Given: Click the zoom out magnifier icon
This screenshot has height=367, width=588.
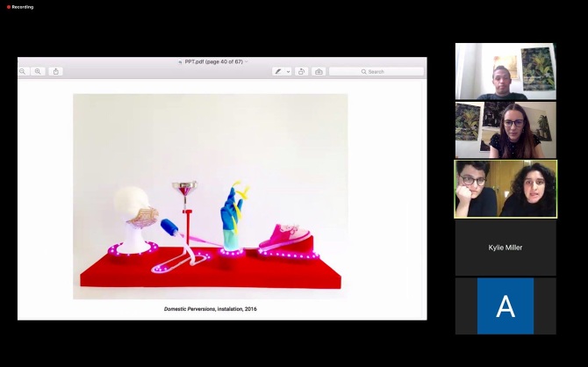Looking at the screenshot, I should click(x=23, y=71).
